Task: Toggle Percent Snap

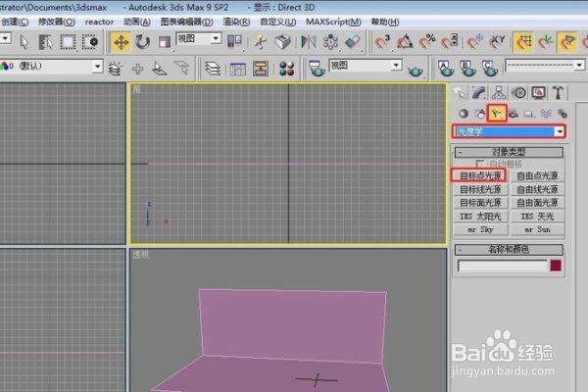Action: point(426,42)
